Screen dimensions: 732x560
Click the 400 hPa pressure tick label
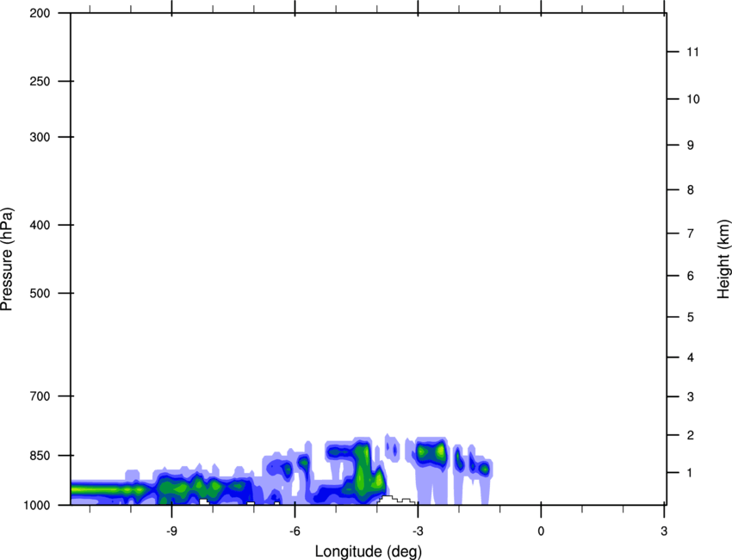(42, 226)
